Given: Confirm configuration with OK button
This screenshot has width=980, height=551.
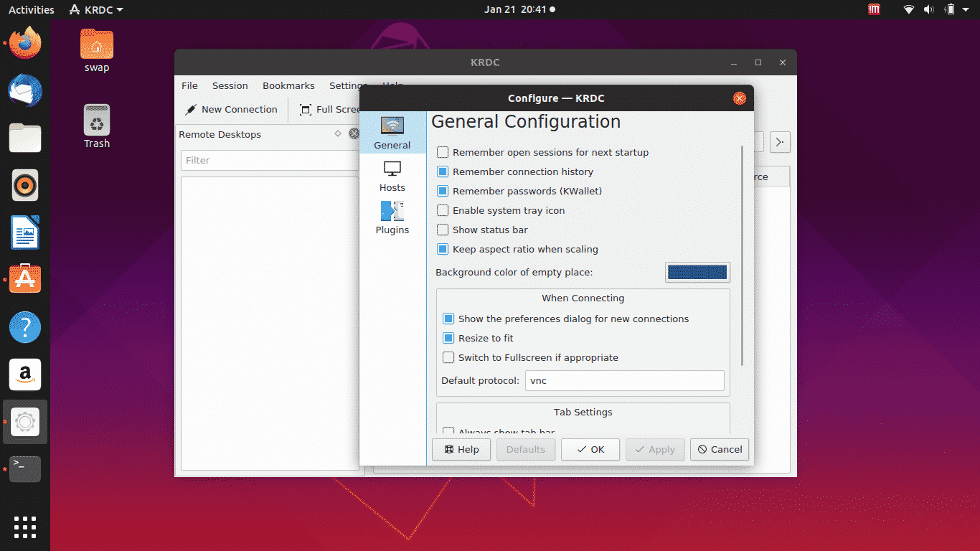Looking at the screenshot, I should tap(590, 449).
